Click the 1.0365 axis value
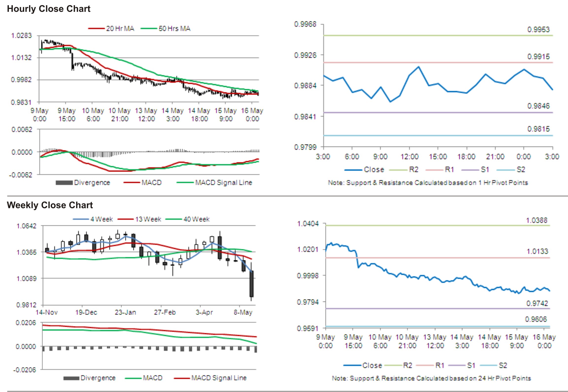 pyautogui.click(x=26, y=252)
